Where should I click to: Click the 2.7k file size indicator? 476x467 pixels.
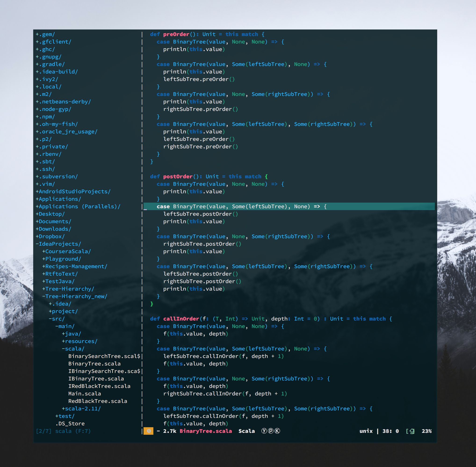point(169,431)
